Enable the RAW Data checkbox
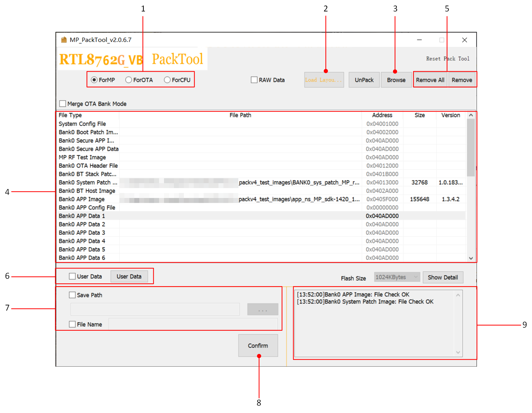 [254, 80]
